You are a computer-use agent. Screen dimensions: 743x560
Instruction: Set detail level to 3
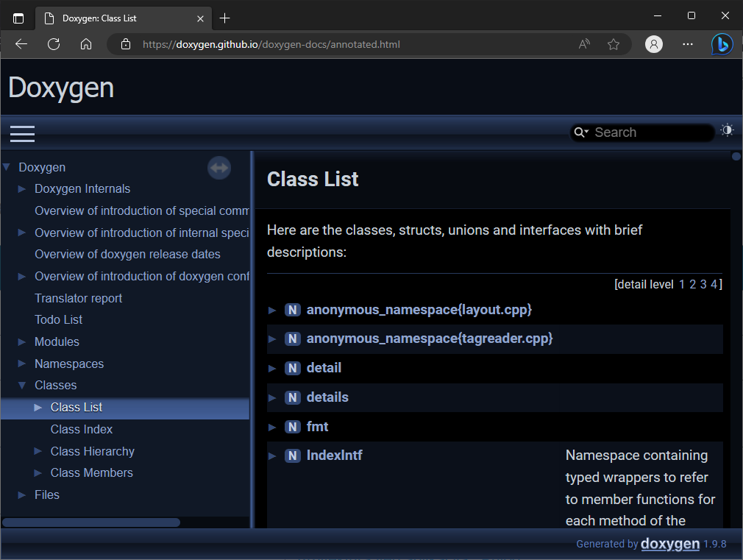coord(703,285)
